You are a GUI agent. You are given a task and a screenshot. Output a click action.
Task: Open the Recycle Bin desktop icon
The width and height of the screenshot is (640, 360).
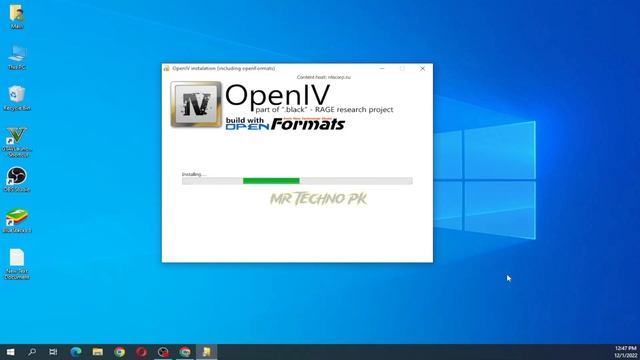17,98
